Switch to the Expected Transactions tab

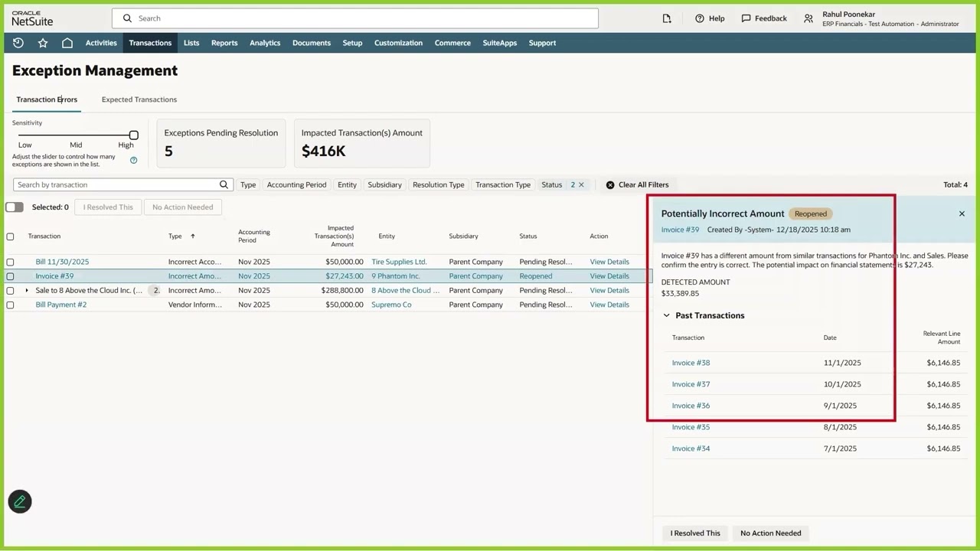(139, 99)
